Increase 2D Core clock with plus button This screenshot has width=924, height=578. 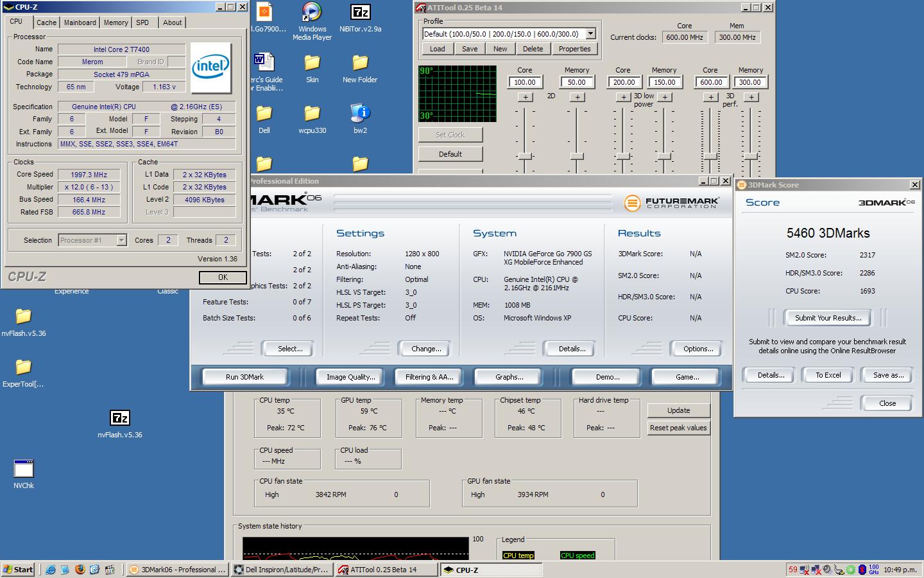pyautogui.click(x=525, y=98)
